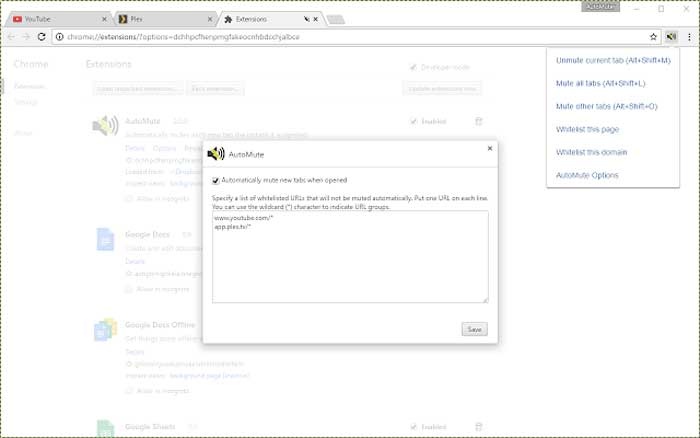The height and width of the screenshot is (438, 700).
Task: Bookmark this page with the star icon
Action: [653, 37]
